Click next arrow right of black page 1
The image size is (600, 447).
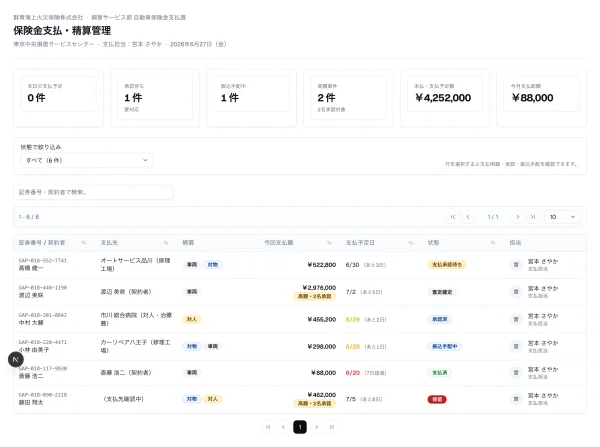coord(316,427)
